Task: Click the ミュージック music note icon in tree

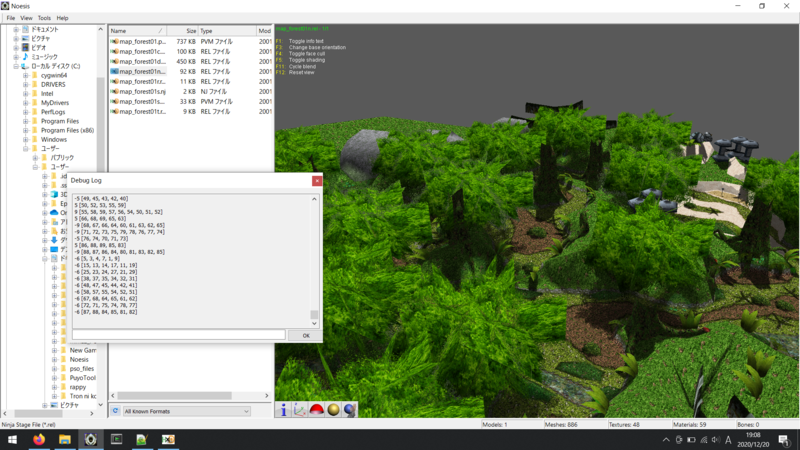Action: click(x=25, y=57)
